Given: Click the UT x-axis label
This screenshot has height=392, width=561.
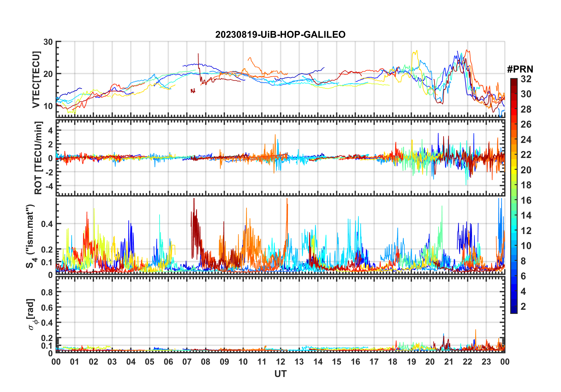Looking at the screenshot, I should pyautogui.click(x=280, y=374).
